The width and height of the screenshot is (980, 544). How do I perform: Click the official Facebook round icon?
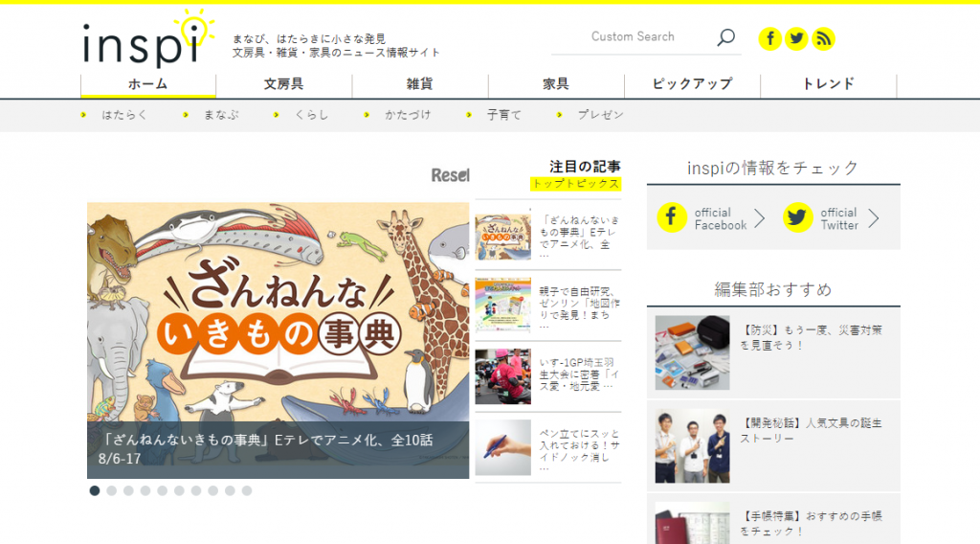click(672, 217)
